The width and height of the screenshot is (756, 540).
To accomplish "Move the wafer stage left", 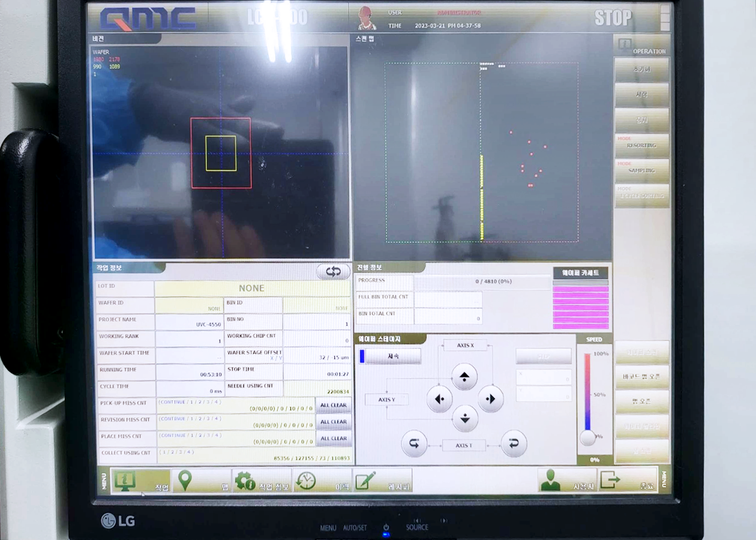I will [x=439, y=399].
